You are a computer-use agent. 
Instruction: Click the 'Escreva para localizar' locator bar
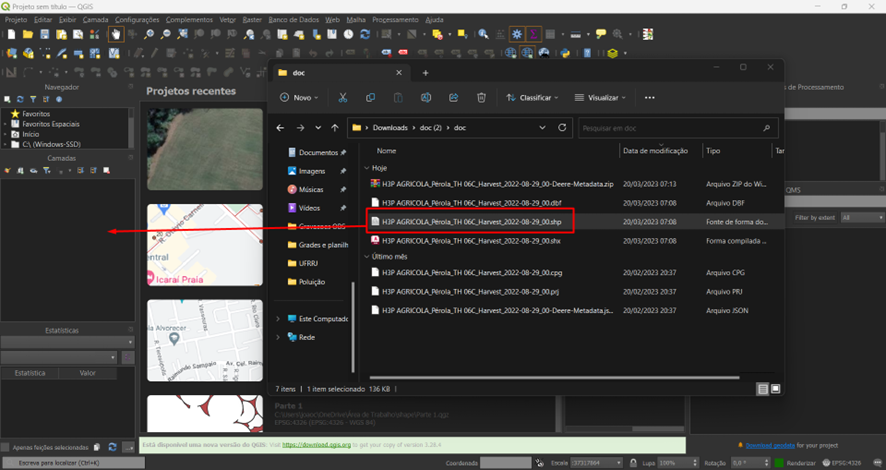(x=73, y=463)
